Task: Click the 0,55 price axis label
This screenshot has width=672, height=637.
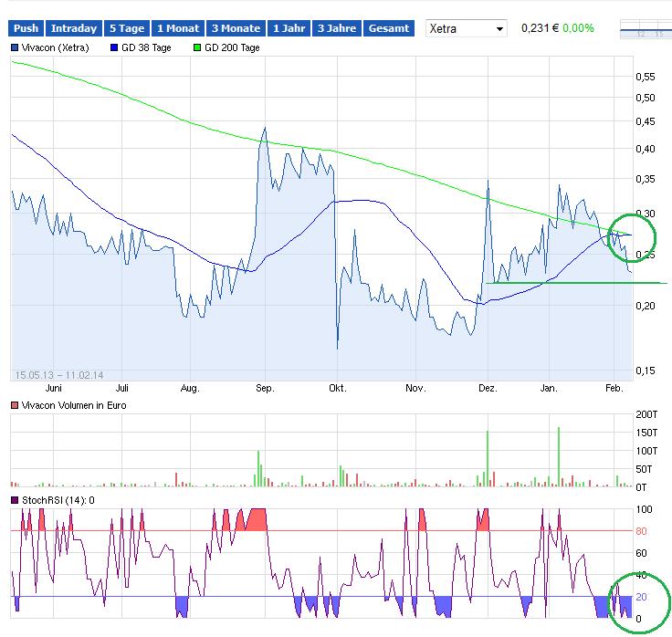Action: click(646, 77)
